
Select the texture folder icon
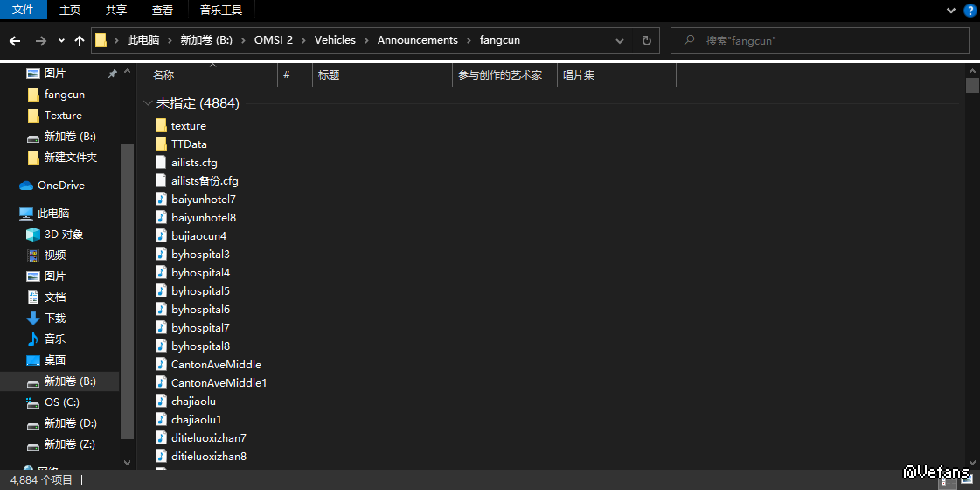(161, 126)
